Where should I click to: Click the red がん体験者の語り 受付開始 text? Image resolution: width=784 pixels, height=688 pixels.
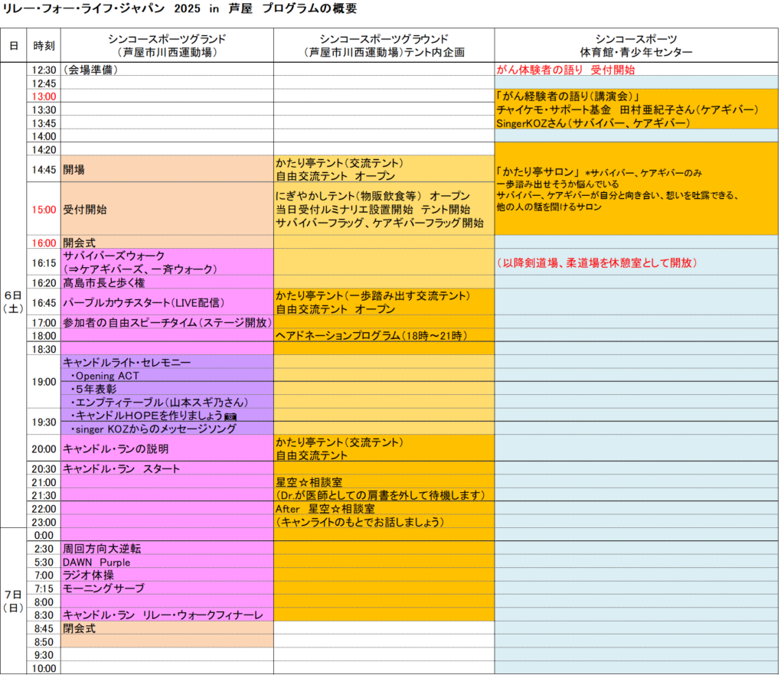(566, 70)
